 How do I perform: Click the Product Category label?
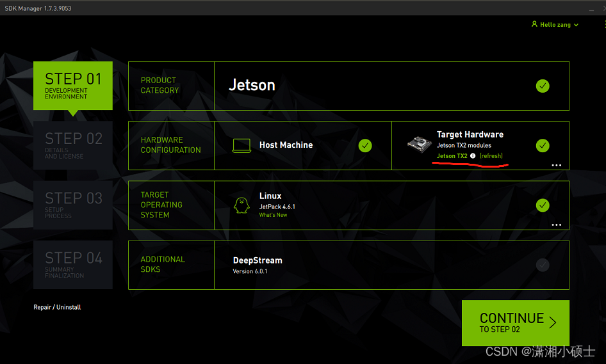pos(160,85)
